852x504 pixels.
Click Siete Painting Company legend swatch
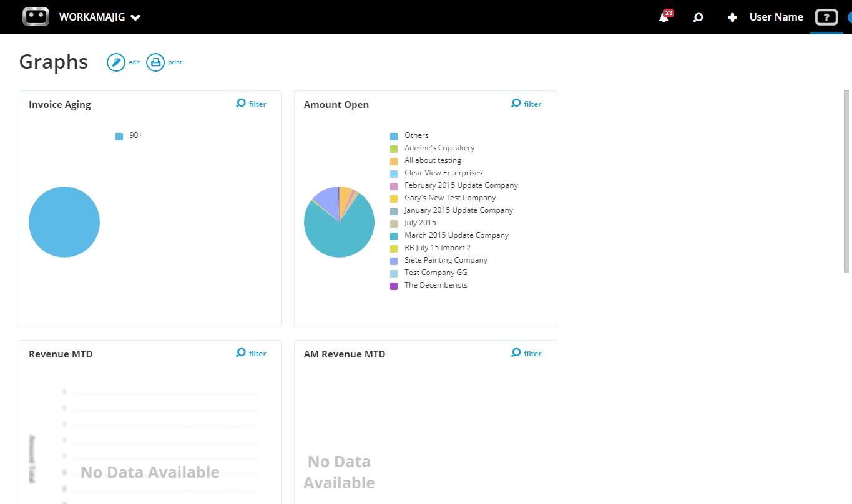394,261
